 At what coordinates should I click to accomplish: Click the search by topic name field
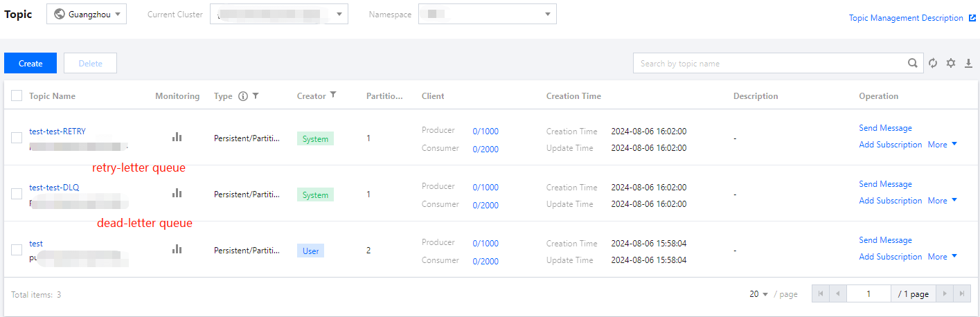769,63
